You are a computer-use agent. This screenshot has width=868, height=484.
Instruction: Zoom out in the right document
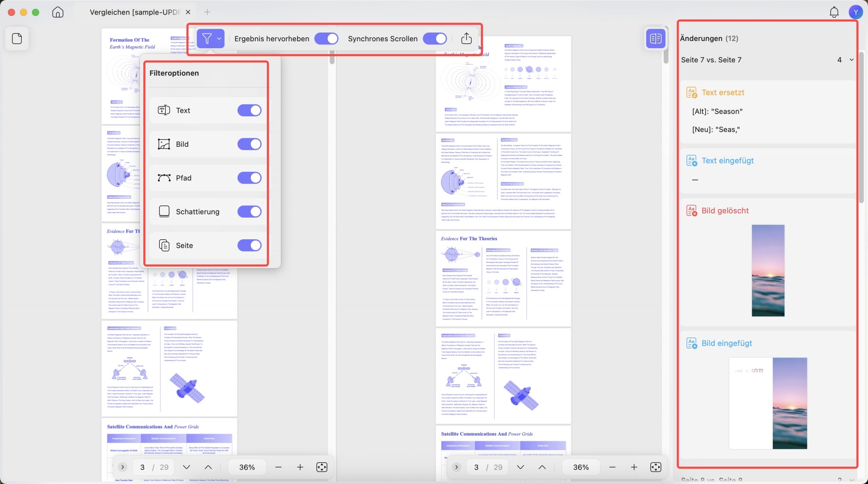(x=612, y=467)
